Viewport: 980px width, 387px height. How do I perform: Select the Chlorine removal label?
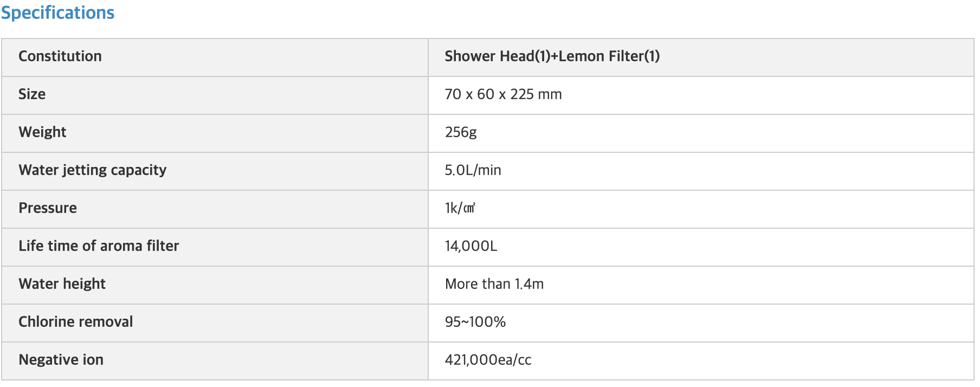(x=76, y=322)
